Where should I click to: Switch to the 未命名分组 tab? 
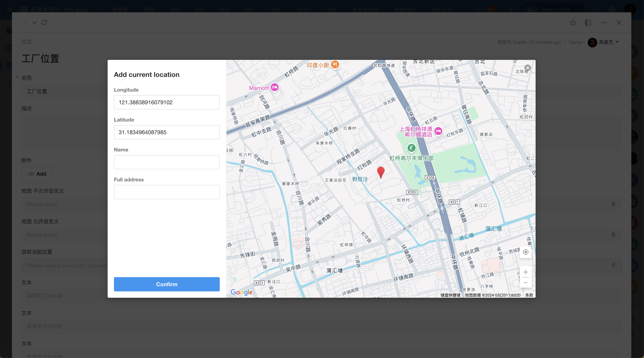[x=365, y=10]
